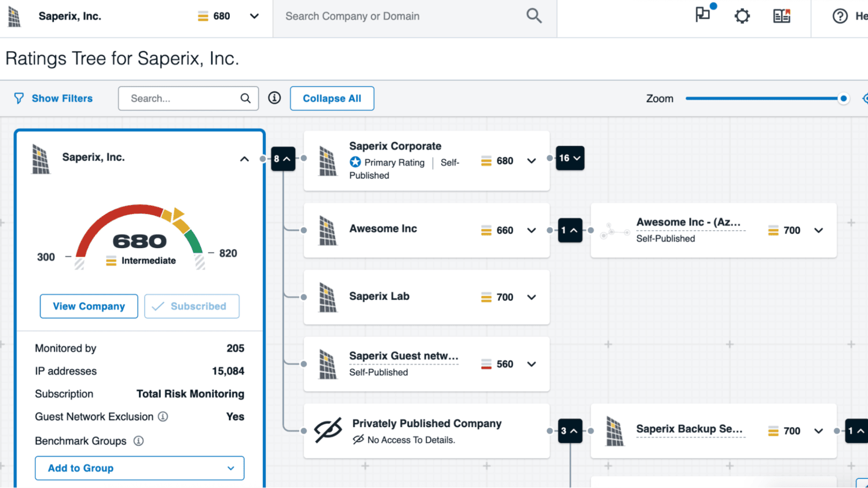
Task: Open the news reader icon in header
Action: [781, 16]
